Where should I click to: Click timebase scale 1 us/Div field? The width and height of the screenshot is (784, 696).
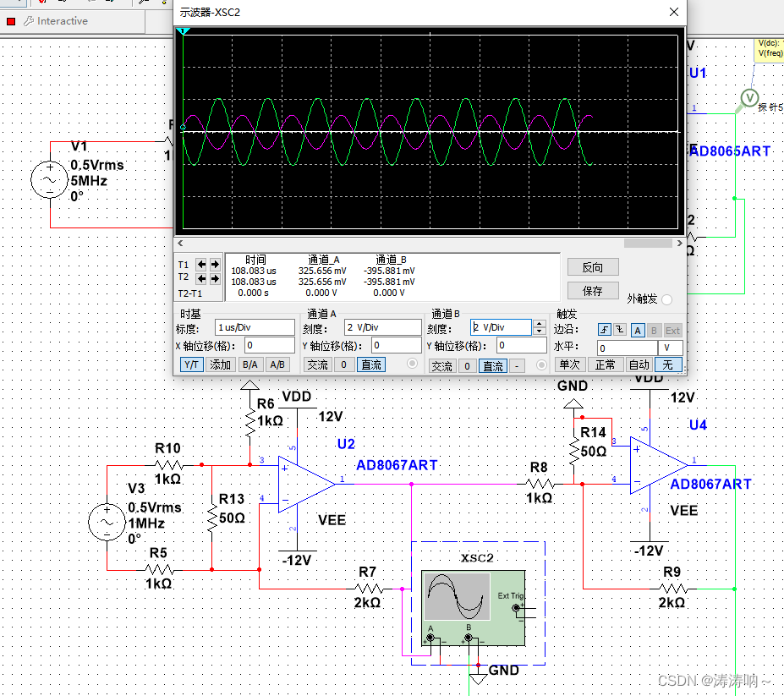(x=255, y=327)
